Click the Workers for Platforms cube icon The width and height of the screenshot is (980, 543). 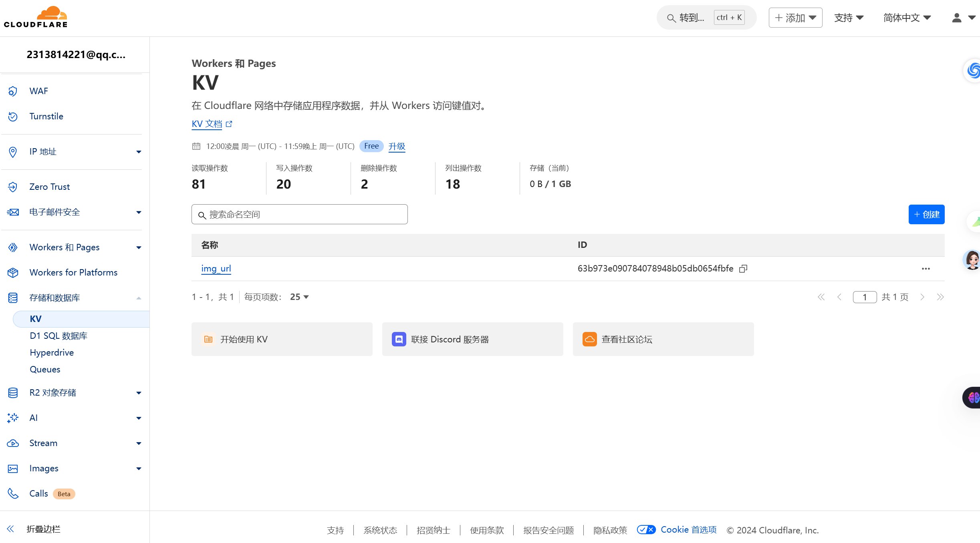point(13,273)
